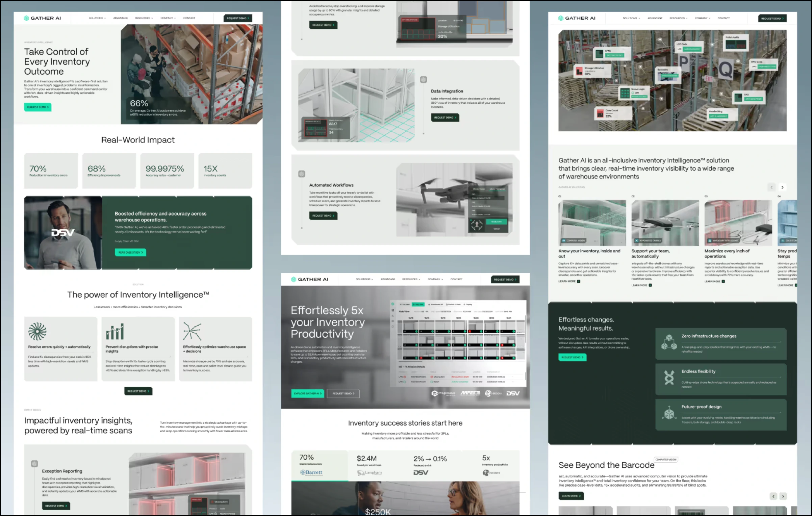Click the hexagon step icon beside 'Data Integration'
812x516 pixels.
pos(424,80)
